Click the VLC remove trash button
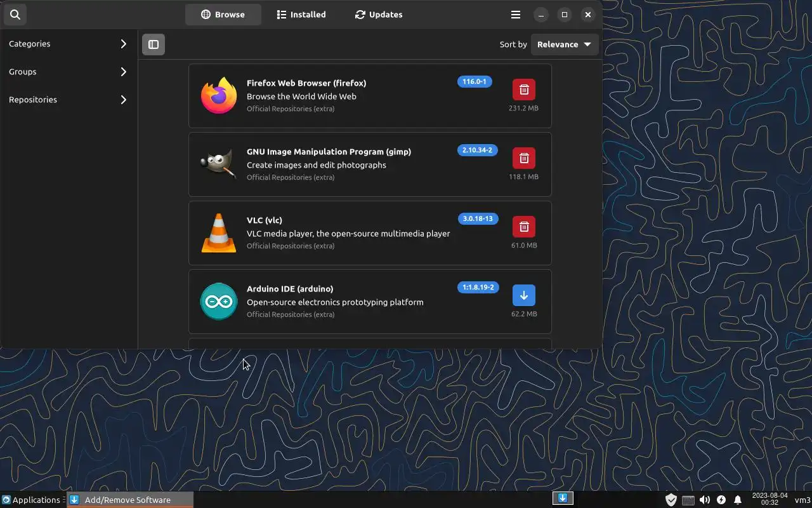The width and height of the screenshot is (812, 508). point(524,227)
